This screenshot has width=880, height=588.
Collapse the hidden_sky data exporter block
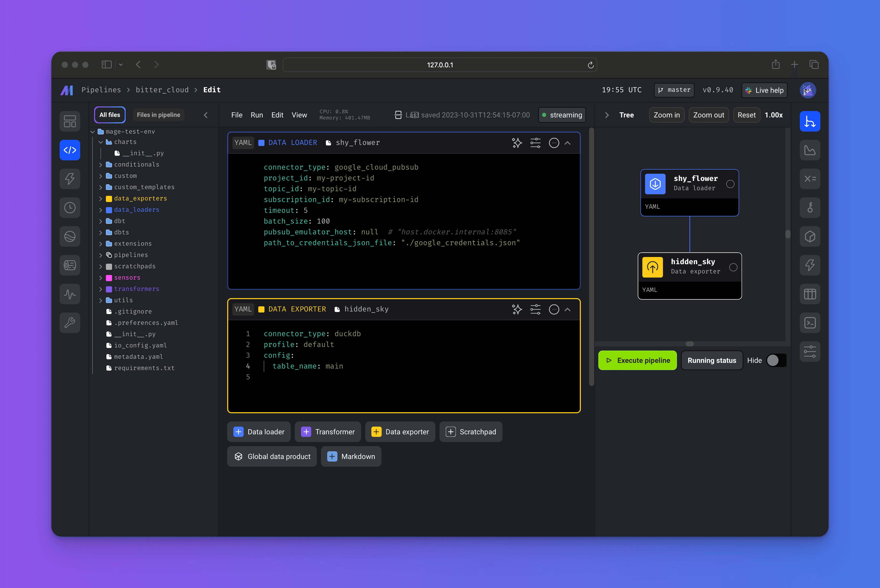pyautogui.click(x=568, y=309)
